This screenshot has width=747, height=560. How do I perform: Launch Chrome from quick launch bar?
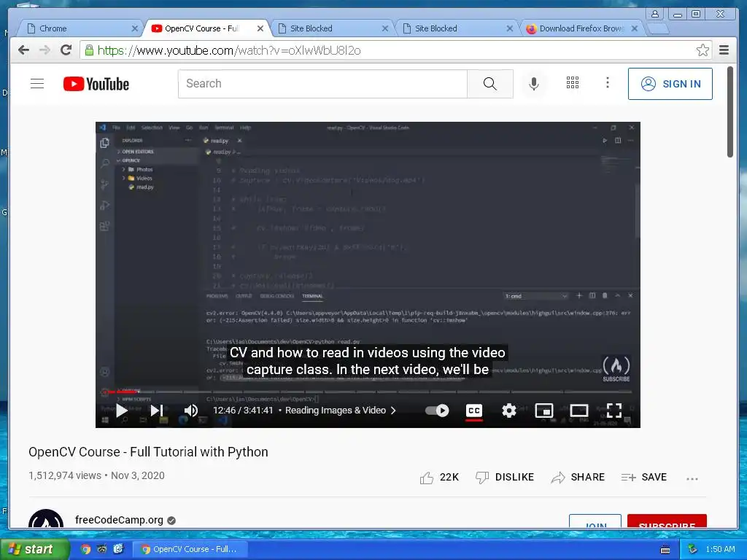pos(86,549)
